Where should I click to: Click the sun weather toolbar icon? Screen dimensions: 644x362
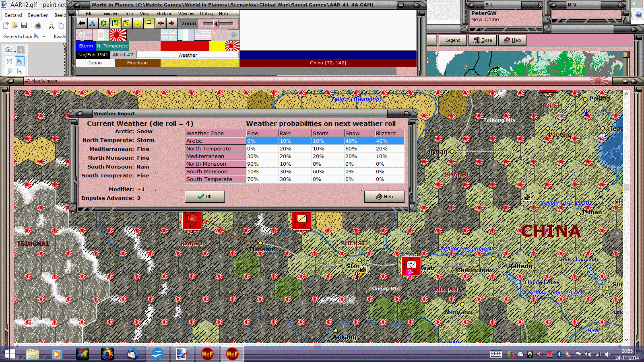pos(138,23)
